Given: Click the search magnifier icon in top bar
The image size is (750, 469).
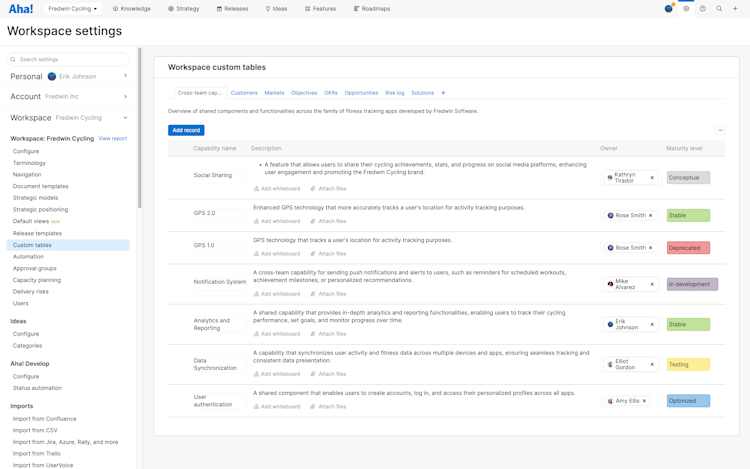Looking at the screenshot, I should coord(719,9).
